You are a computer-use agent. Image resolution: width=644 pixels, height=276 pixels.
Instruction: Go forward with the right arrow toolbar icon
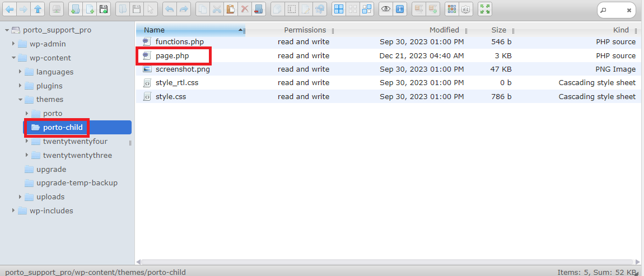pyautogui.click(x=24, y=9)
